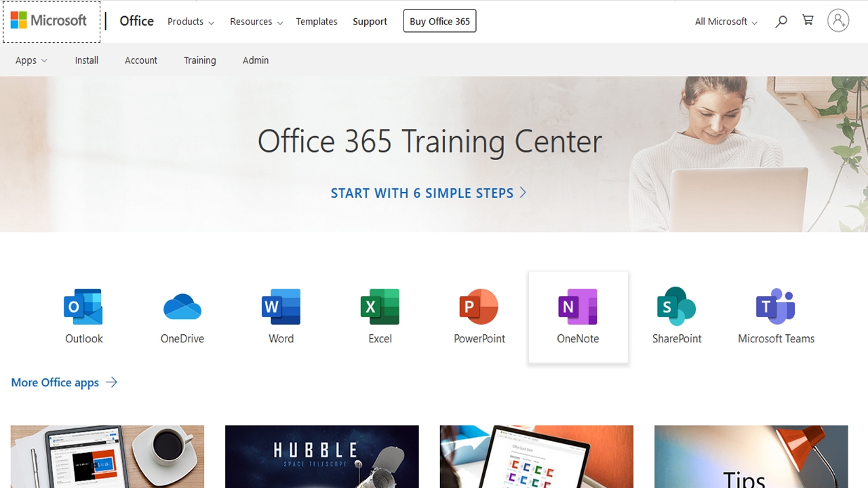868x488 pixels.
Task: Go to the Admin tab
Action: [x=256, y=60]
